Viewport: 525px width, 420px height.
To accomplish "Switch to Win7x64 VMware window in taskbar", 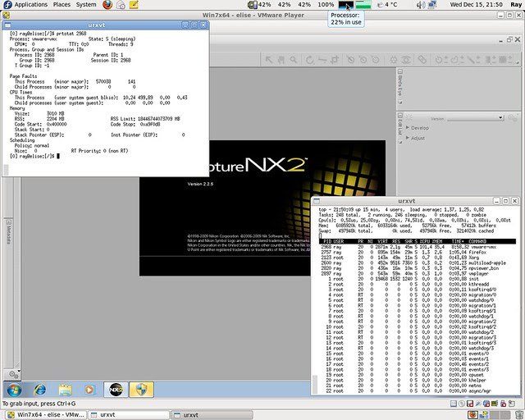I will [x=46, y=415].
